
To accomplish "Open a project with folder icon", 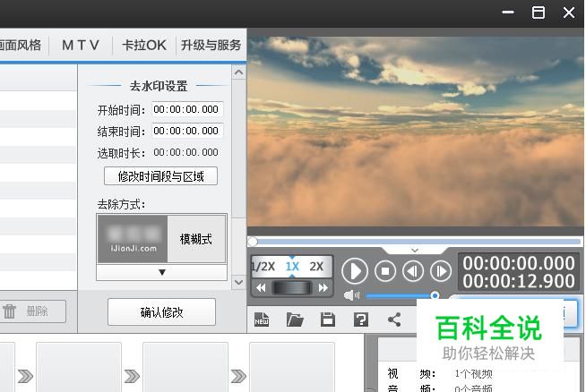I will [295, 320].
